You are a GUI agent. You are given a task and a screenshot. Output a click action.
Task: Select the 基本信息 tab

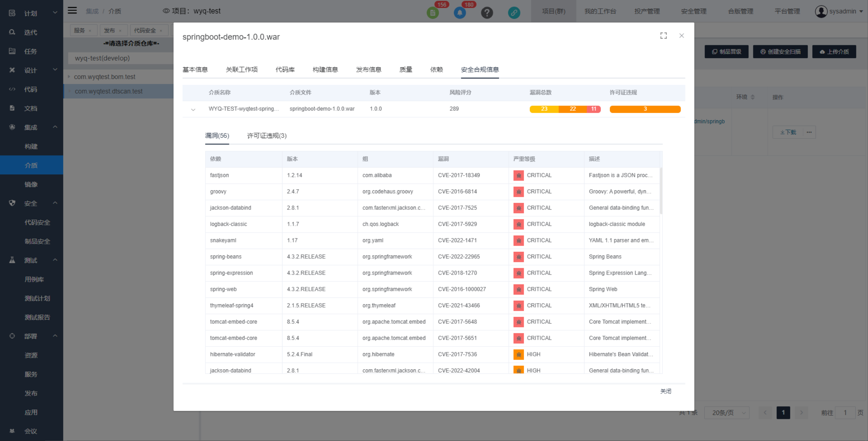(x=195, y=69)
